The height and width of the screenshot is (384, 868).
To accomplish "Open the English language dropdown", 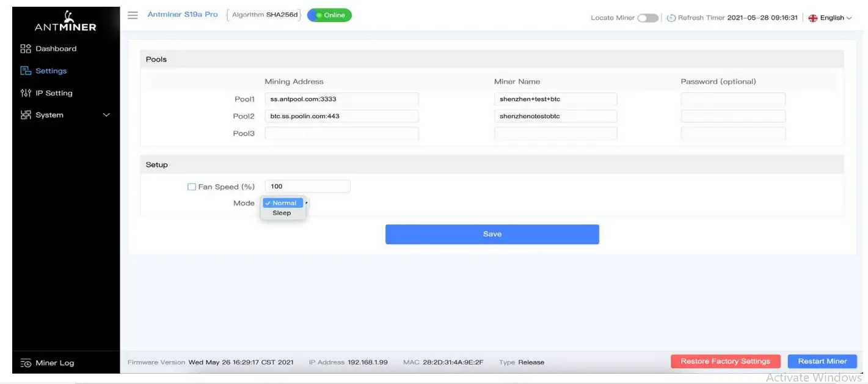I will [831, 17].
